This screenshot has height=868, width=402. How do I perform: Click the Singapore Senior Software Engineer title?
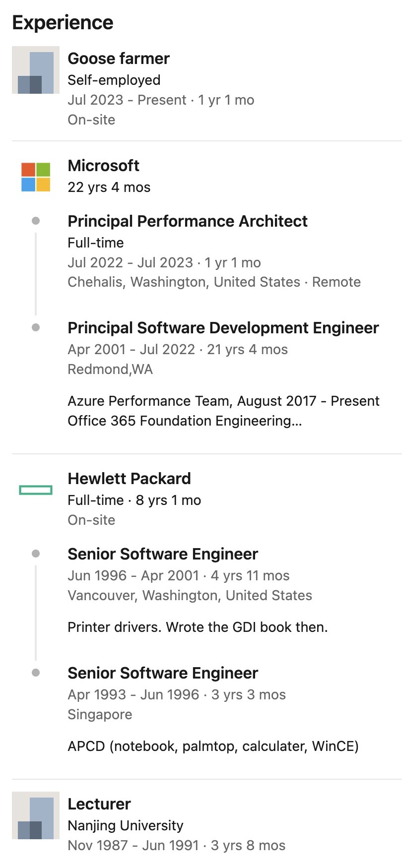pyautogui.click(x=163, y=673)
